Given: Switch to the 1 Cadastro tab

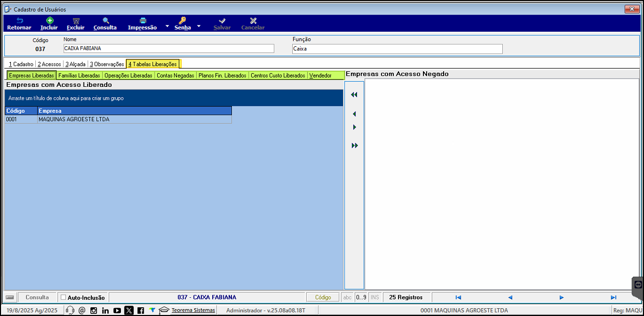Looking at the screenshot, I should tap(21, 64).
